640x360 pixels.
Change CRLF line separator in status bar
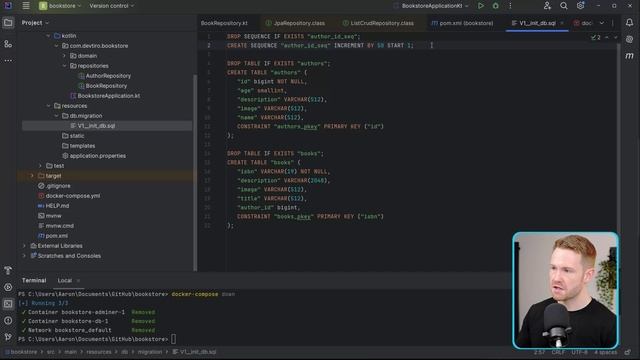[x=558, y=352]
